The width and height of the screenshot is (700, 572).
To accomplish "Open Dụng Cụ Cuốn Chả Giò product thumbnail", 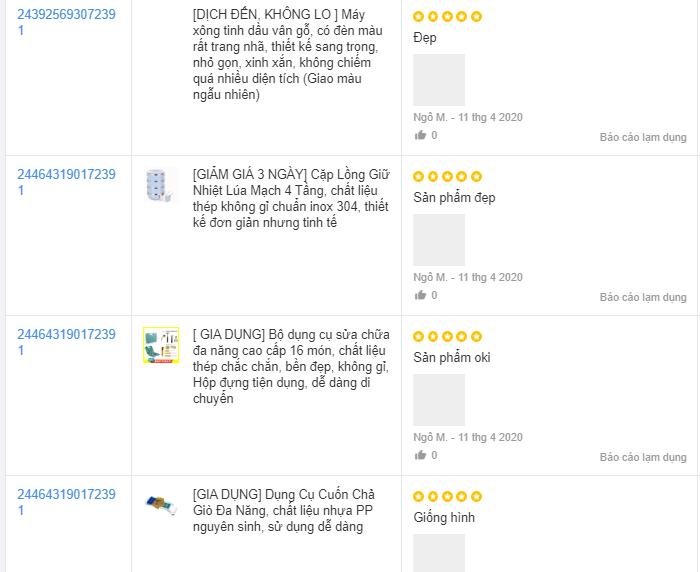I will coord(160,503).
